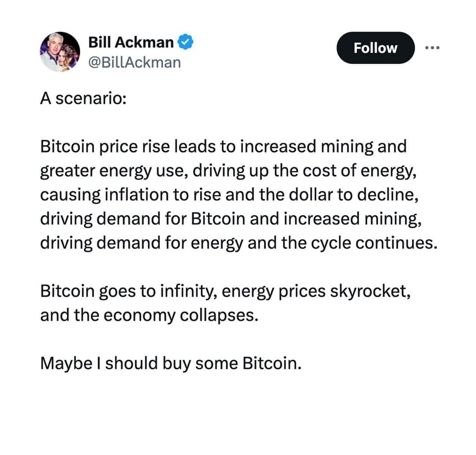The width and height of the screenshot is (476, 455).
Task: Click the "A scenario:" opening line
Action: tap(83, 98)
